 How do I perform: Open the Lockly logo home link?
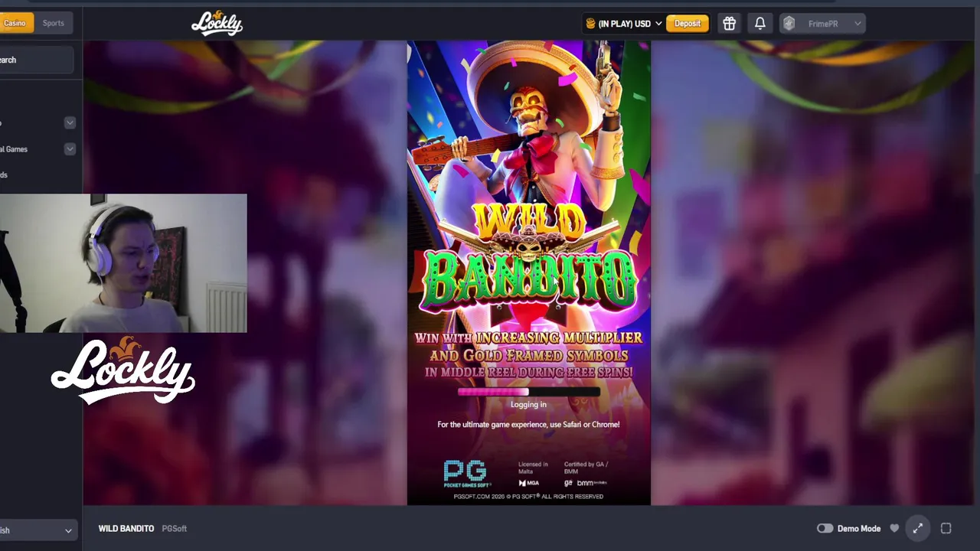tap(217, 24)
